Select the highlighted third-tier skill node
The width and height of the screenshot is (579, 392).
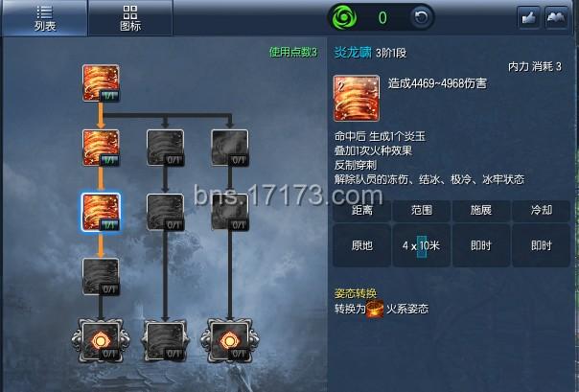101,212
